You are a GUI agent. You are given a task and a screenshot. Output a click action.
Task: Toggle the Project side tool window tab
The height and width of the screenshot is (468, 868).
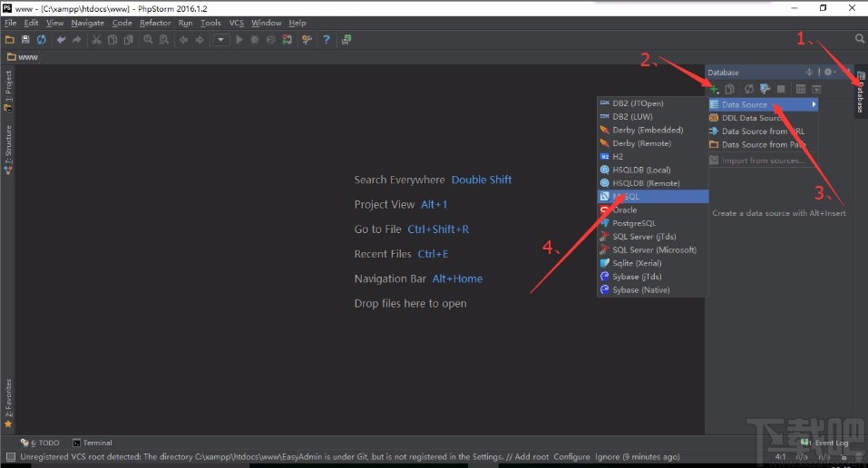point(8,89)
